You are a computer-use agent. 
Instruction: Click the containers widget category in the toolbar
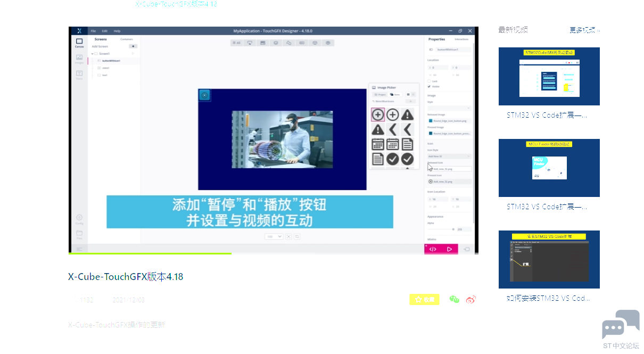pos(276,43)
